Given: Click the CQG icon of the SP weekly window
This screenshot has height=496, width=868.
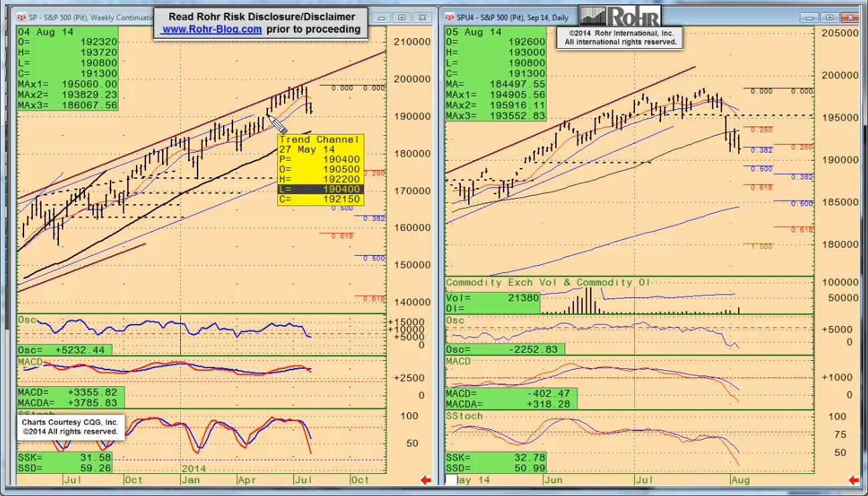Looking at the screenshot, I should tap(23, 17).
